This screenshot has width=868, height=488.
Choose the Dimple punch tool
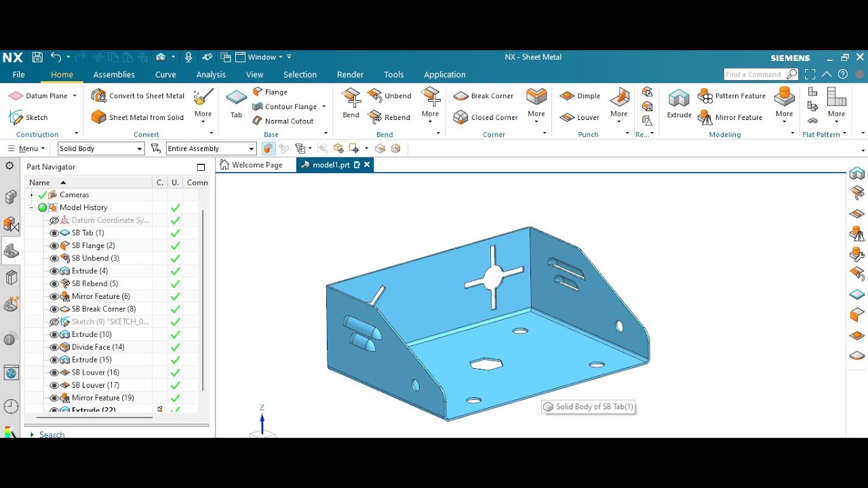[580, 96]
